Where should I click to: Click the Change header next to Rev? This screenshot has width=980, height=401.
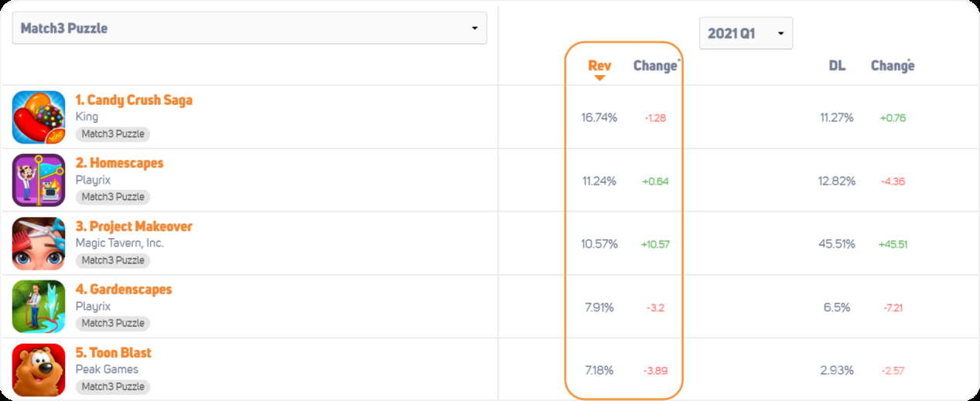(x=655, y=66)
